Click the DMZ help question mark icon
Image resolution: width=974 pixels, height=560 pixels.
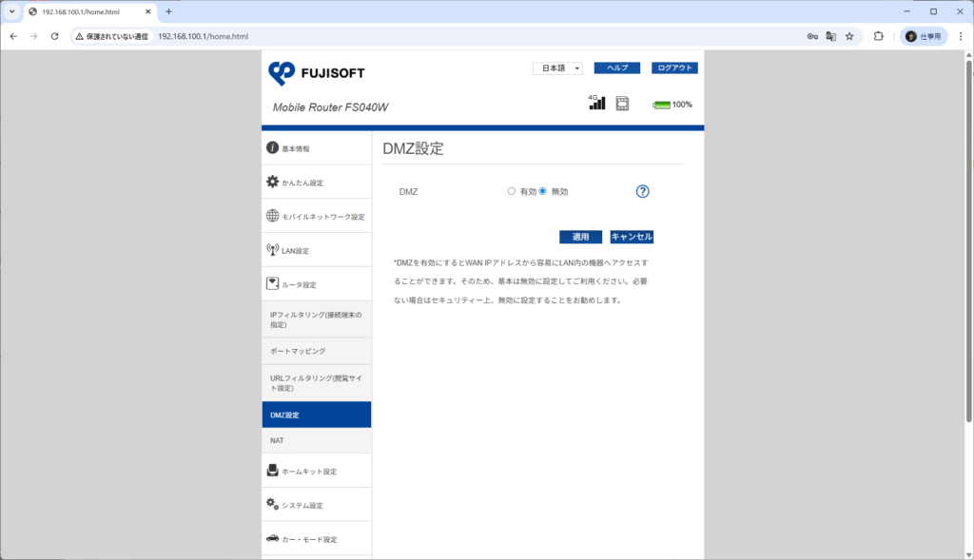click(x=642, y=191)
